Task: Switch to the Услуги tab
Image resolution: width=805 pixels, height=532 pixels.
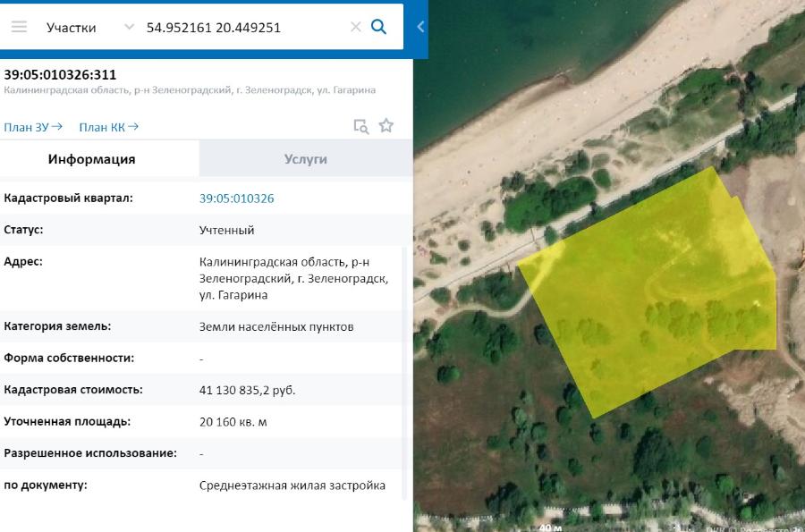Action: click(x=306, y=159)
